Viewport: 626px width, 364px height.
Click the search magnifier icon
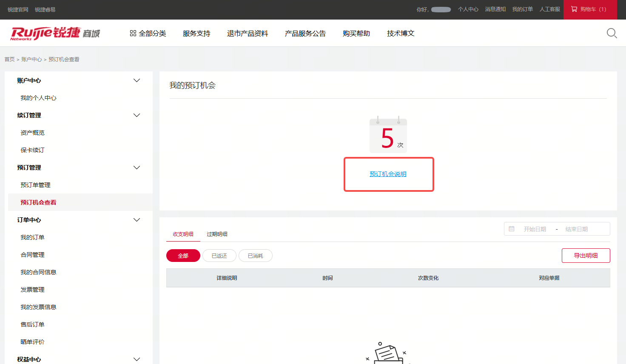(612, 33)
